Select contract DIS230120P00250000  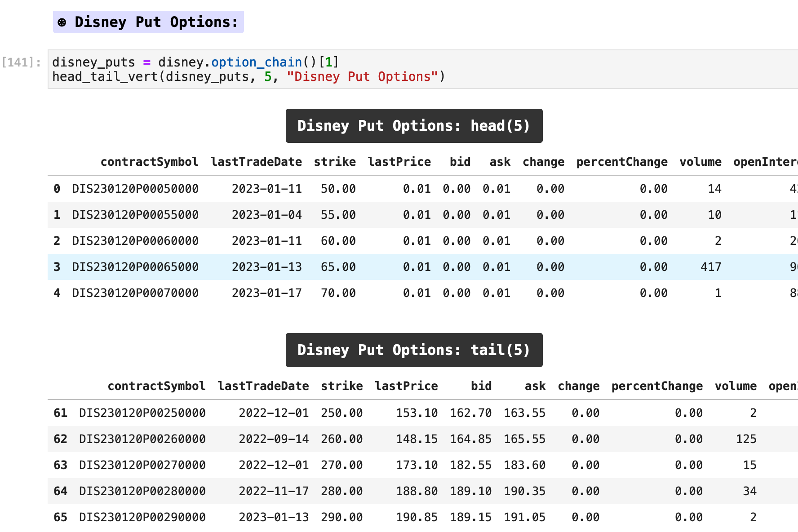142,413
